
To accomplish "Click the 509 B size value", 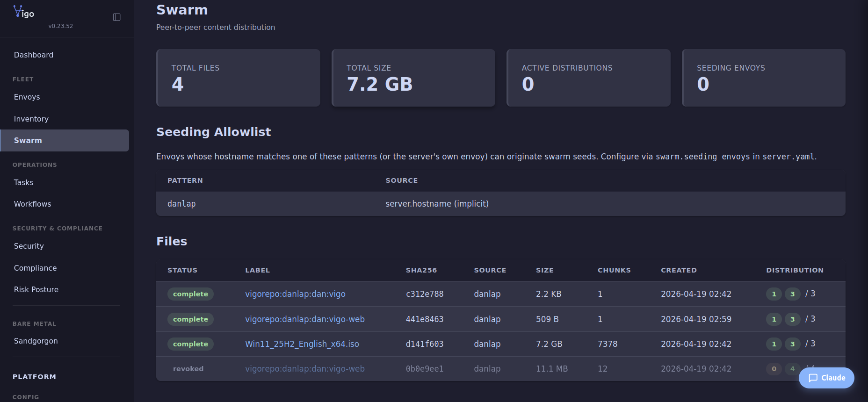I will click(x=547, y=319).
